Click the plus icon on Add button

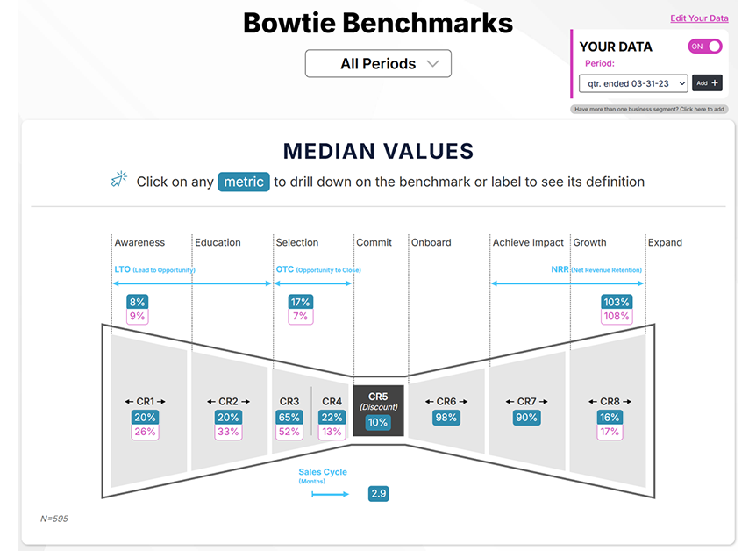[716, 83]
